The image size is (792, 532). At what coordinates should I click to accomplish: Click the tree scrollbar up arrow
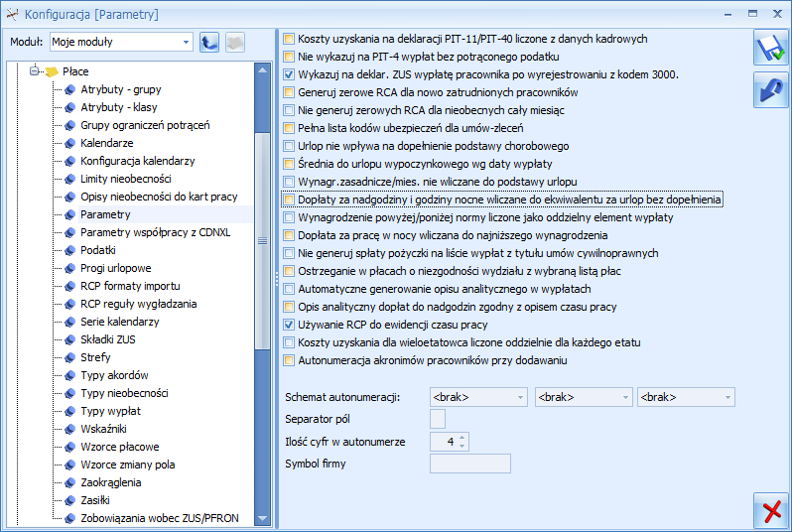[262, 70]
